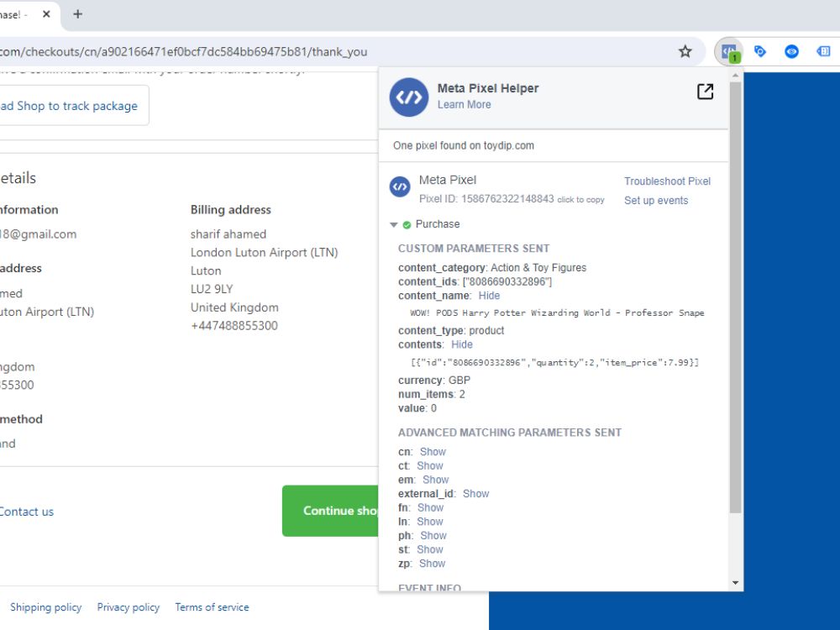Close the current browser tab
The image size is (840, 630).
46,14
